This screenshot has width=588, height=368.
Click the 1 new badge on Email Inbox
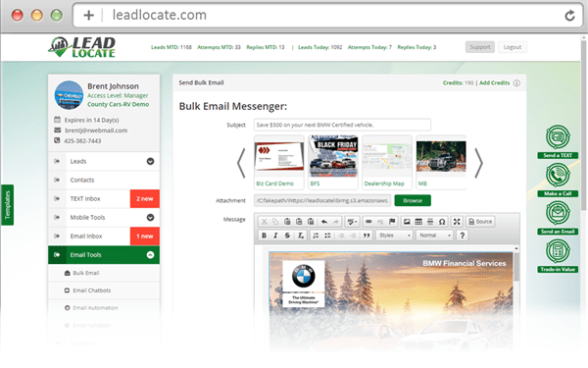click(x=145, y=237)
